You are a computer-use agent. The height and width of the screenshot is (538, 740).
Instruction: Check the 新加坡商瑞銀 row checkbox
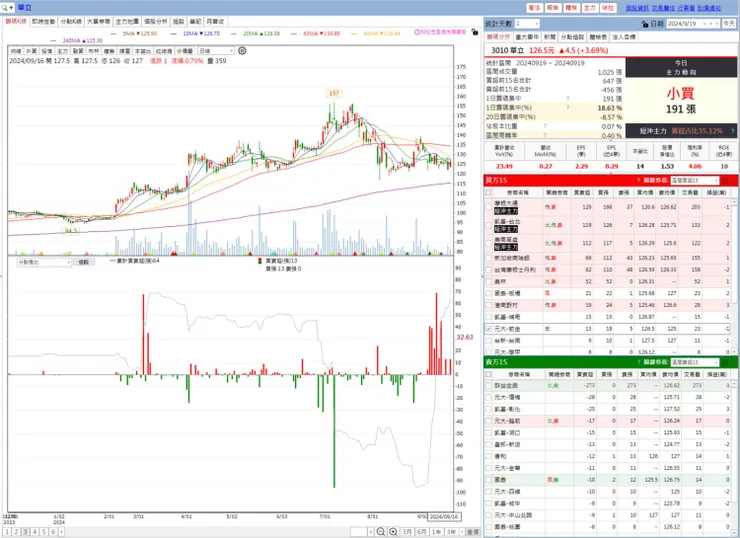click(488, 258)
